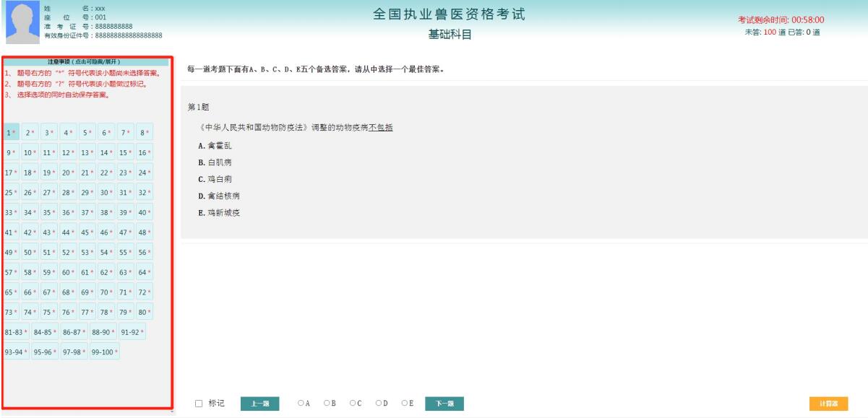
Task: Jump to question 53
Action: tap(87, 252)
